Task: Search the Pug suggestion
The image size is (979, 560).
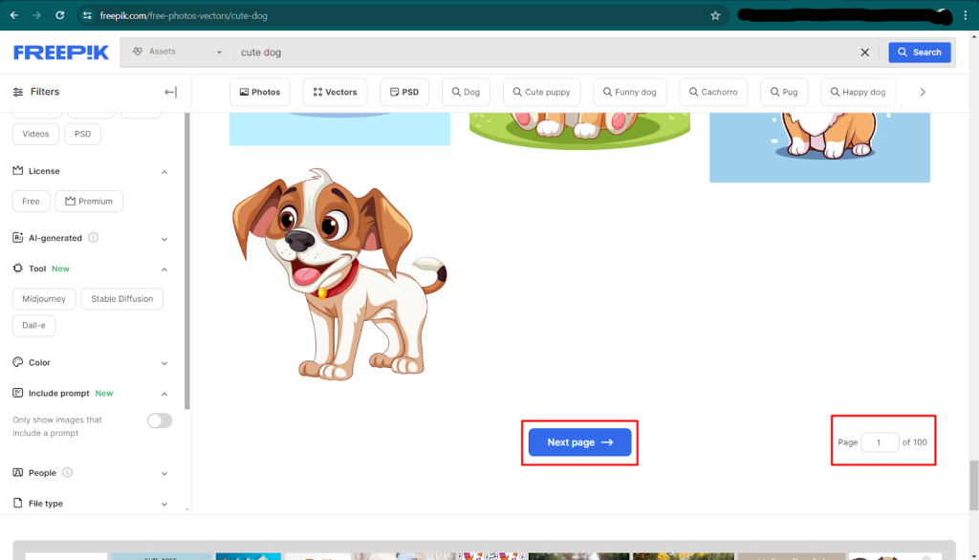Action: 784,92
